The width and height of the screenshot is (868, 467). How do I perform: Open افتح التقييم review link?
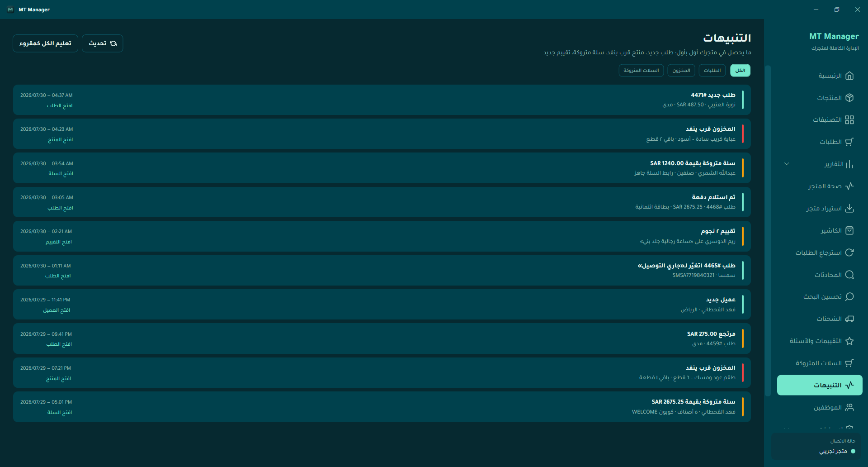[59, 242]
